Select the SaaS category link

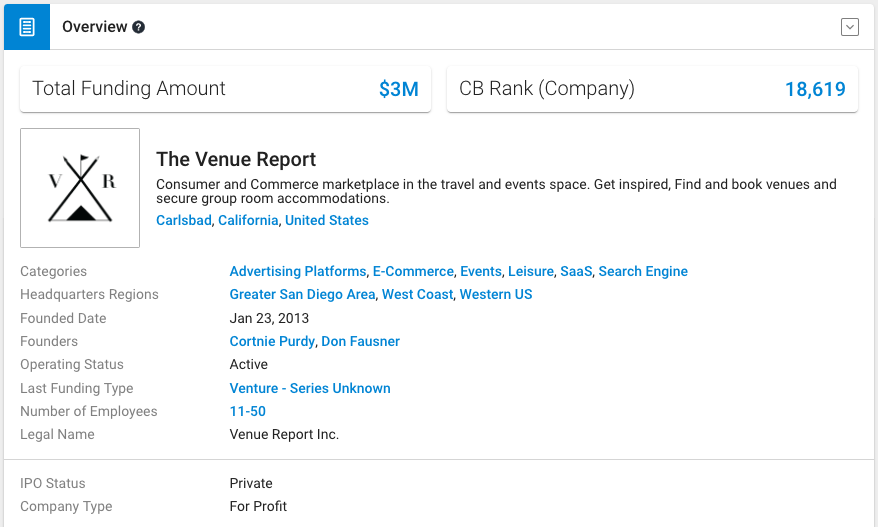point(576,271)
